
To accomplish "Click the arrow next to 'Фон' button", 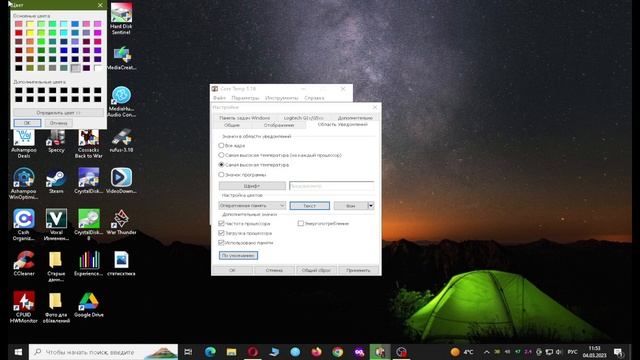I will coord(371,206).
